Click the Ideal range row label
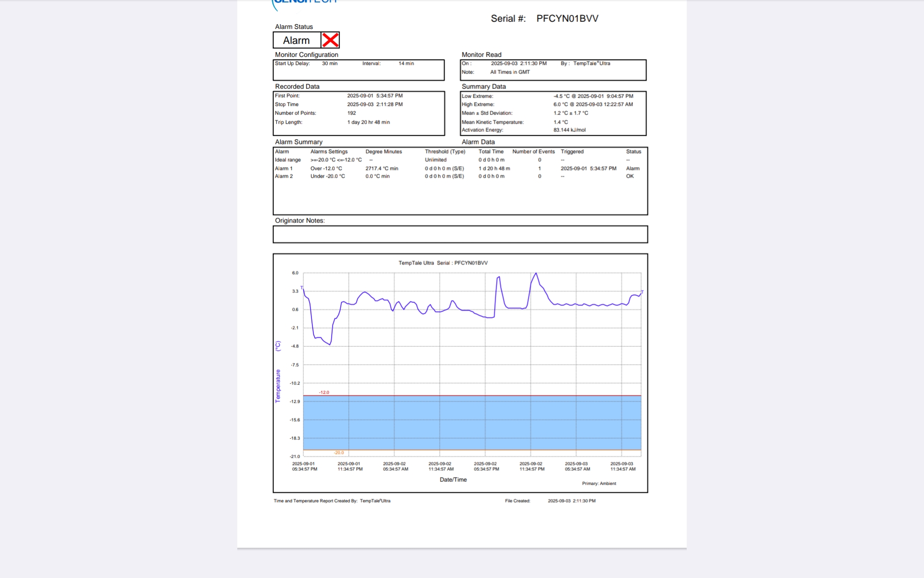This screenshot has height=578, width=924. click(x=287, y=160)
